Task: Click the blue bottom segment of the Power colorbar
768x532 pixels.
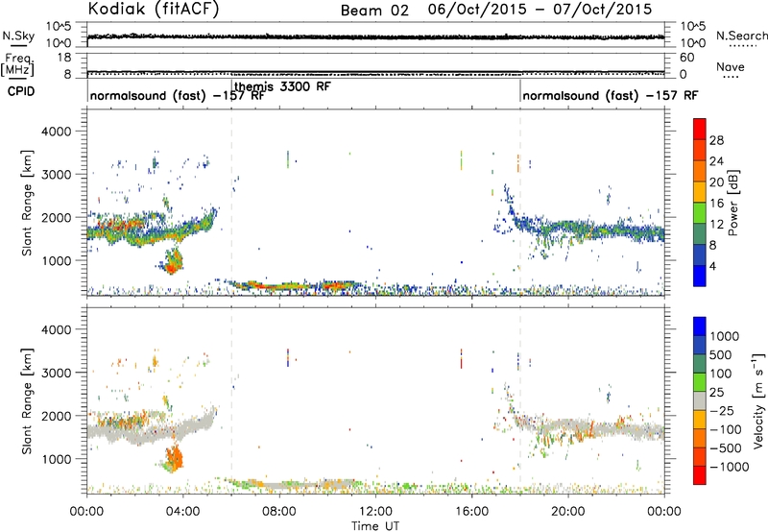Action: [x=700, y=276]
